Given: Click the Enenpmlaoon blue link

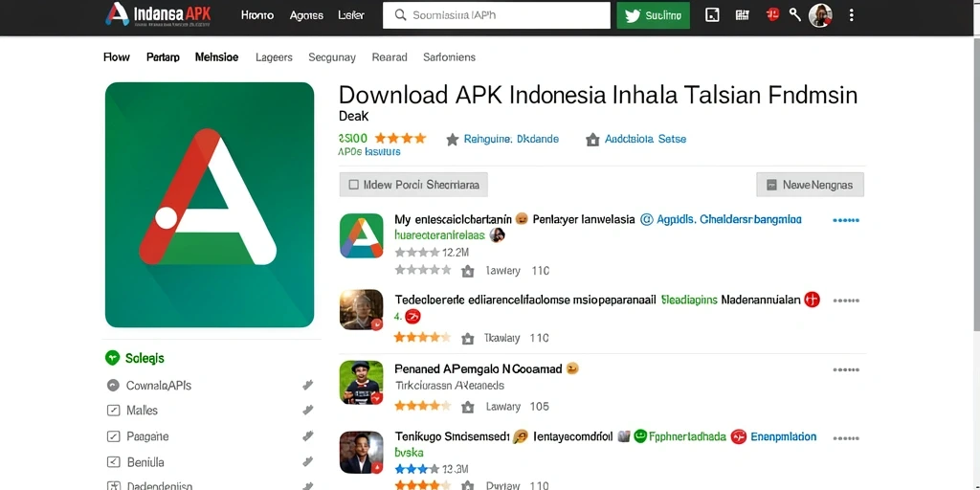Looking at the screenshot, I should click(784, 436).
